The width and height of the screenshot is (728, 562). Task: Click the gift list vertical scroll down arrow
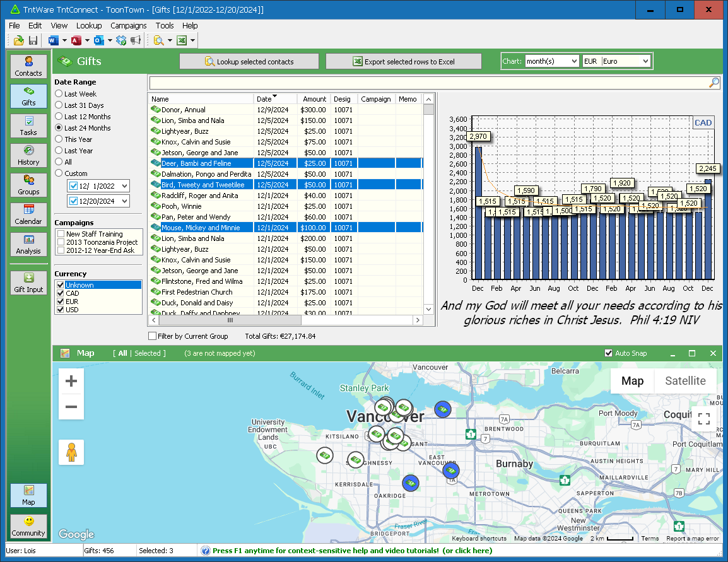pyautogui.click(x=428, y=309)
